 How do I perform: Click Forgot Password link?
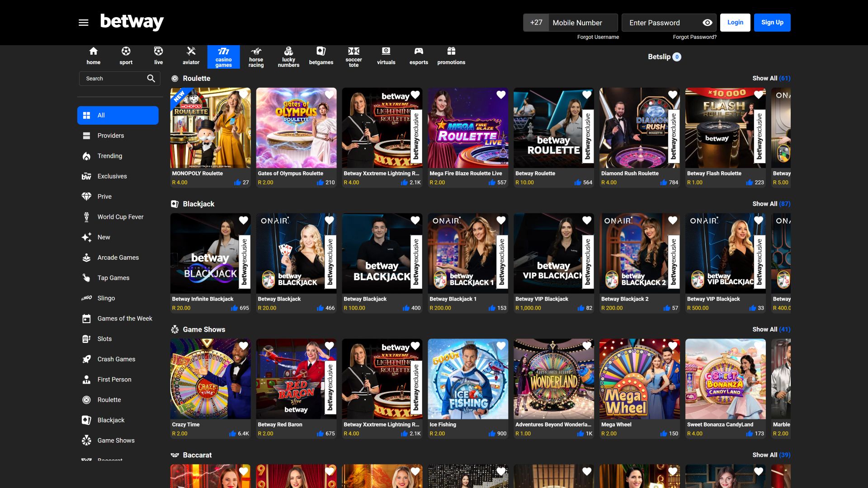click(x=694, y=37)
